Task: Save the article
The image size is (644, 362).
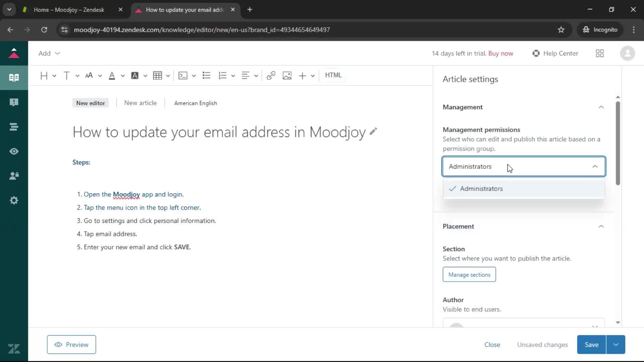Action: (x=591, y=345)
